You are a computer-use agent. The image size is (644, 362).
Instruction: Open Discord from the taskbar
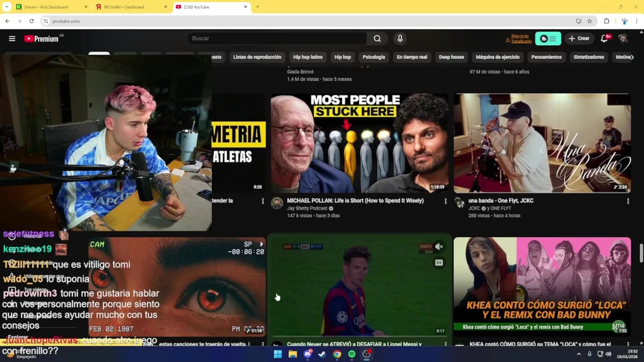click(x=307, y=354)
